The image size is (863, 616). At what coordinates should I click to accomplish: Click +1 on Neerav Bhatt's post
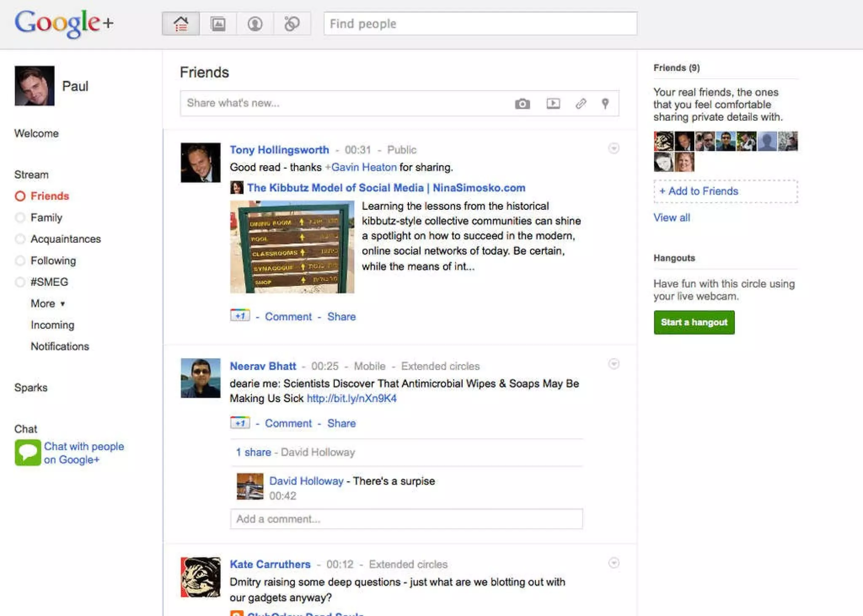pyautogui.click(x=240, y=422)
